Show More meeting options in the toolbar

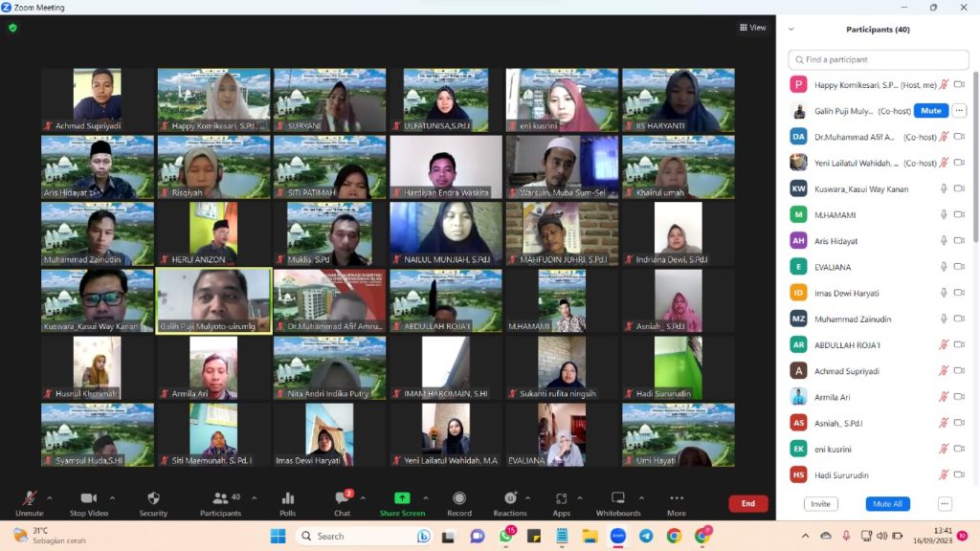coord(677,503)
